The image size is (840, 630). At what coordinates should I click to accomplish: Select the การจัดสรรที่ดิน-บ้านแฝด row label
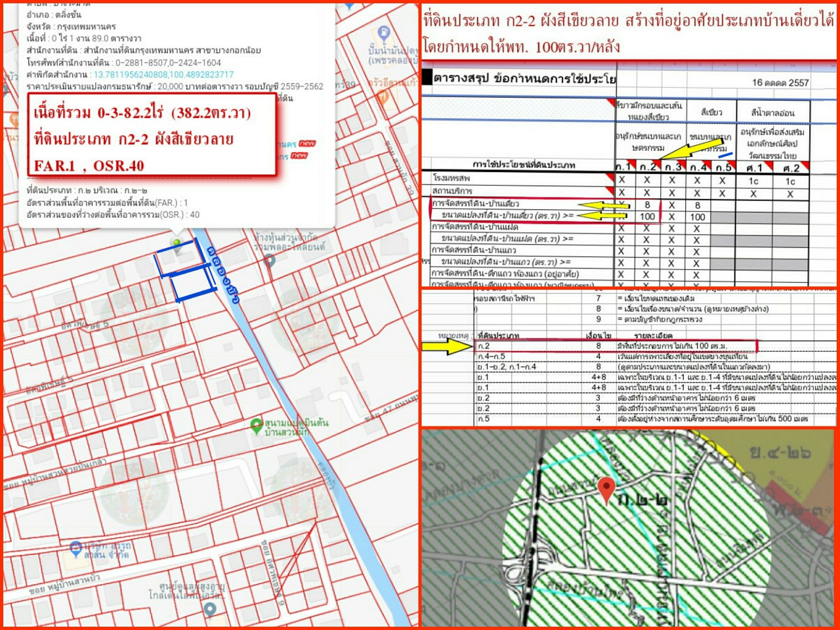click(474, 226)
